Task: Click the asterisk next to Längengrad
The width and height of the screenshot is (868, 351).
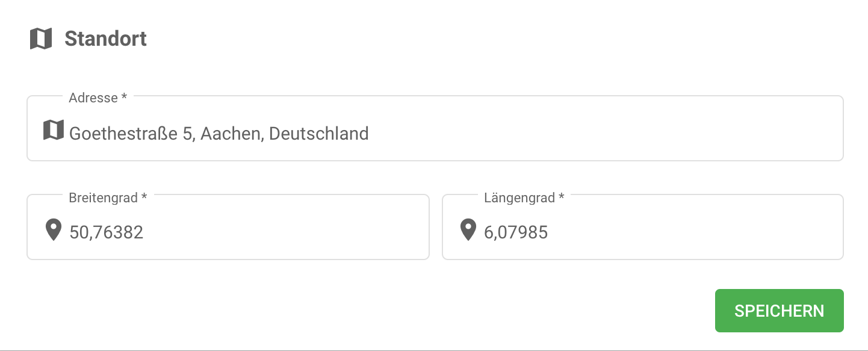Action: (561, 197)
